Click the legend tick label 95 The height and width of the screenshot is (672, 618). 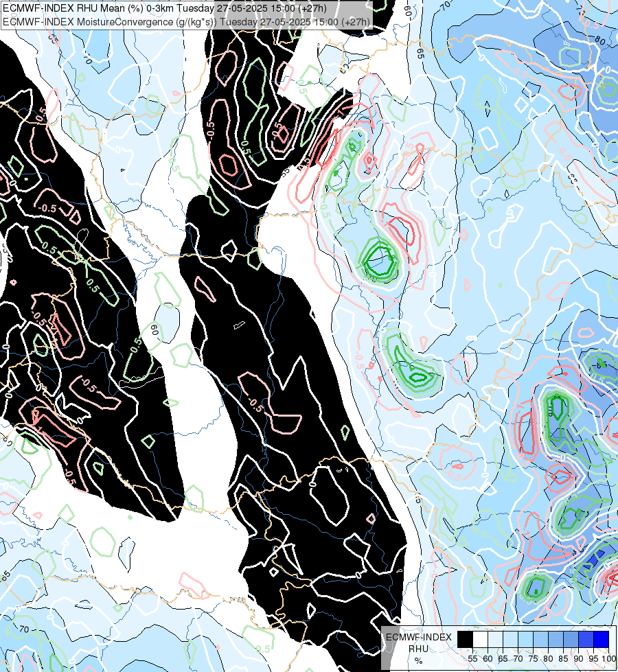pyautogui.click(x=593, y=659)
